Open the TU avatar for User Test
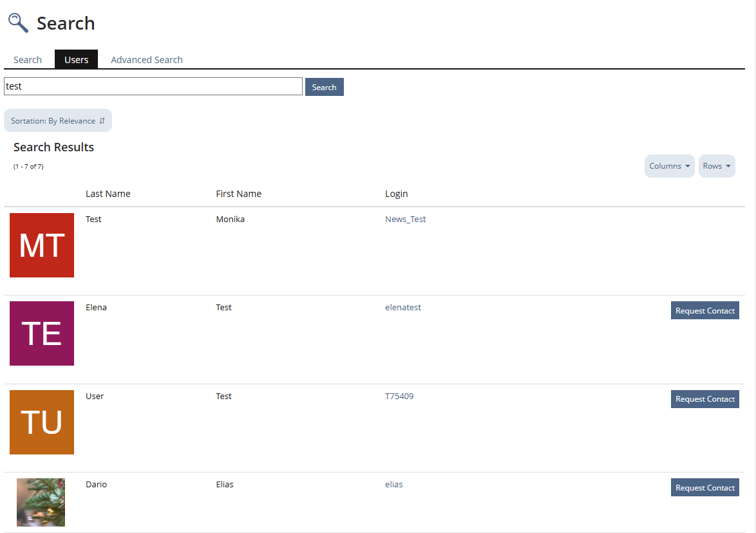The width and height of the screenshot is (756, 533). [x=42, y=422]
